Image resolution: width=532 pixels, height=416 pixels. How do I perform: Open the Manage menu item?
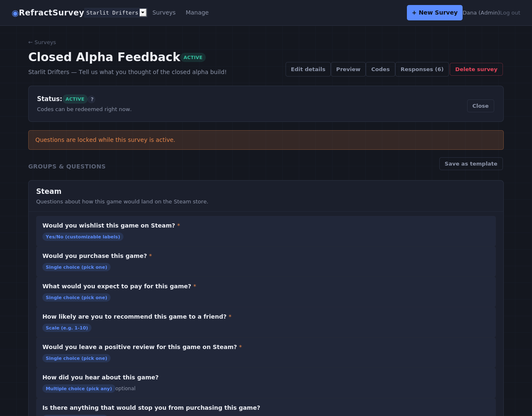[x=197, y=12]
